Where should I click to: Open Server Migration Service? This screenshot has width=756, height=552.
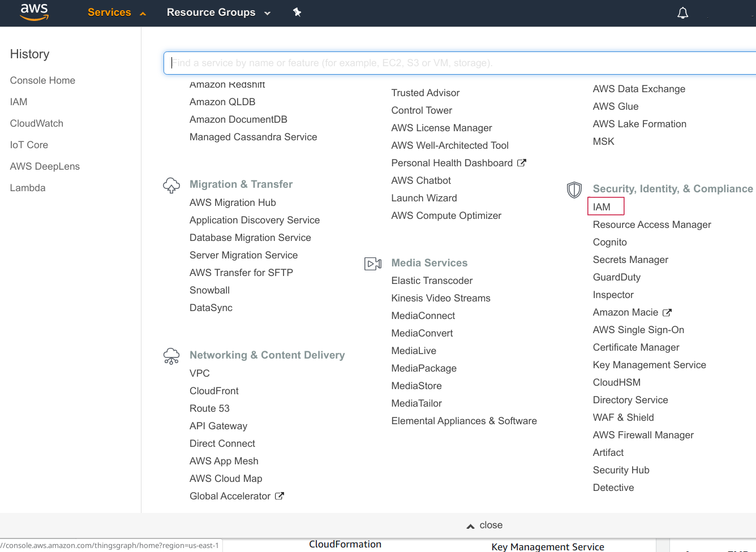(243, 255)
